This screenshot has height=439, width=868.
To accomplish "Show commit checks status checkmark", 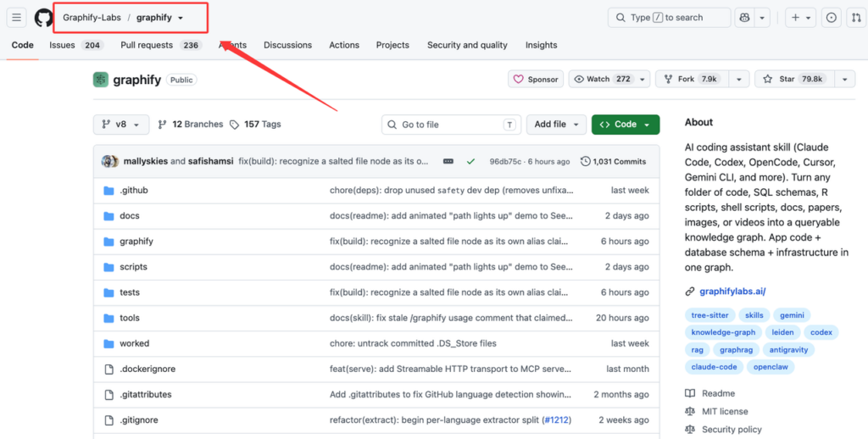I will click(x=470, y=162).
